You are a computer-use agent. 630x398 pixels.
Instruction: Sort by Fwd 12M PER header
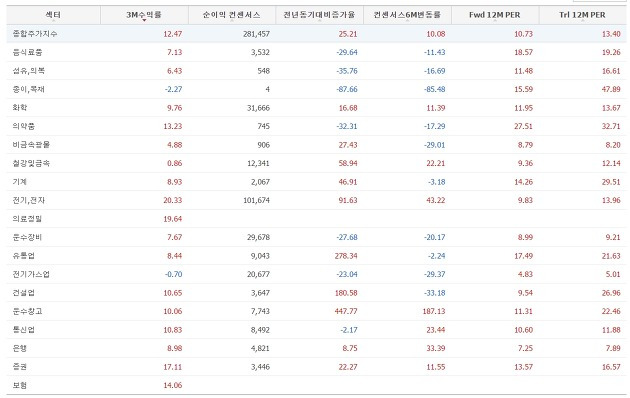495,15
